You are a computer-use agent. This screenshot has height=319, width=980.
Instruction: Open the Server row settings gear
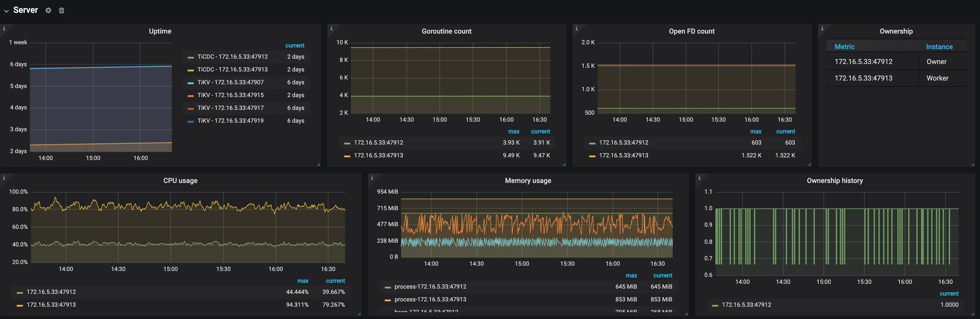[x=48, y=10]
